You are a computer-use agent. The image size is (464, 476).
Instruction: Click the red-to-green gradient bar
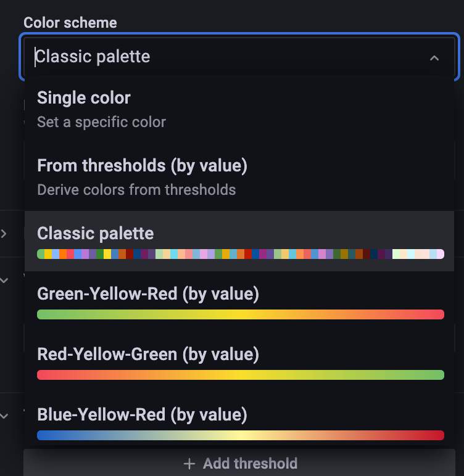241,375
